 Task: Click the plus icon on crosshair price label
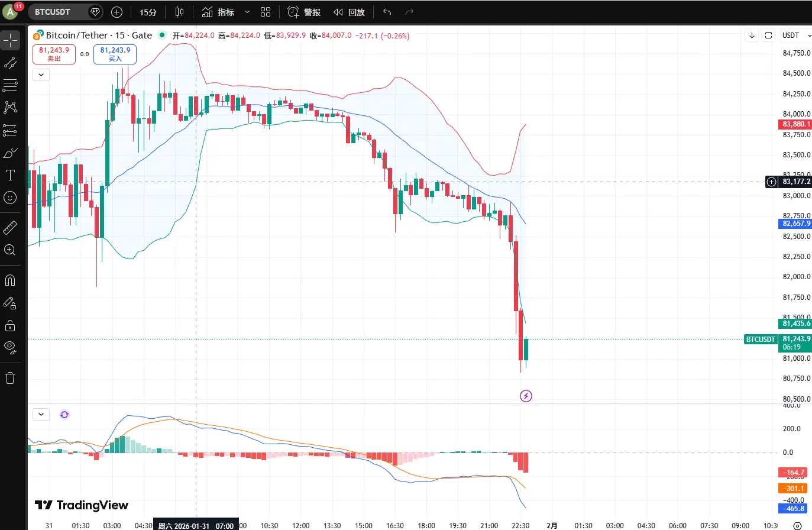(771, 182)
